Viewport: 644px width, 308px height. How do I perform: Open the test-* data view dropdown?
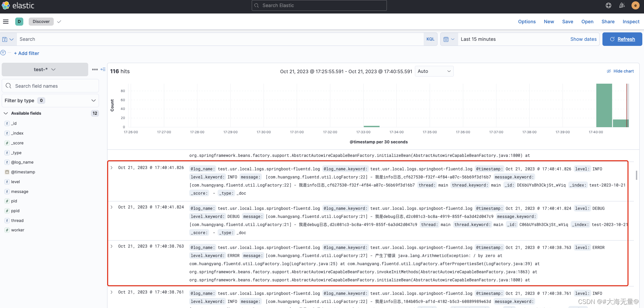44,69
